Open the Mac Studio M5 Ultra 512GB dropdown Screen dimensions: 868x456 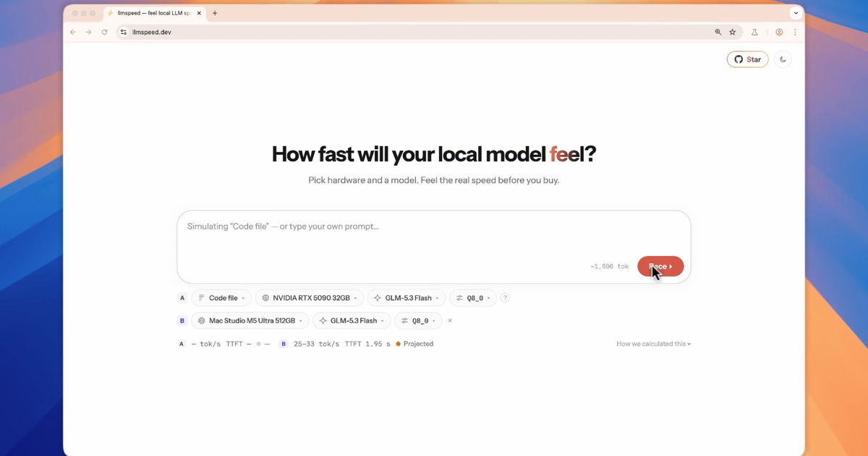pyautogui.click(x=250, y=321)
